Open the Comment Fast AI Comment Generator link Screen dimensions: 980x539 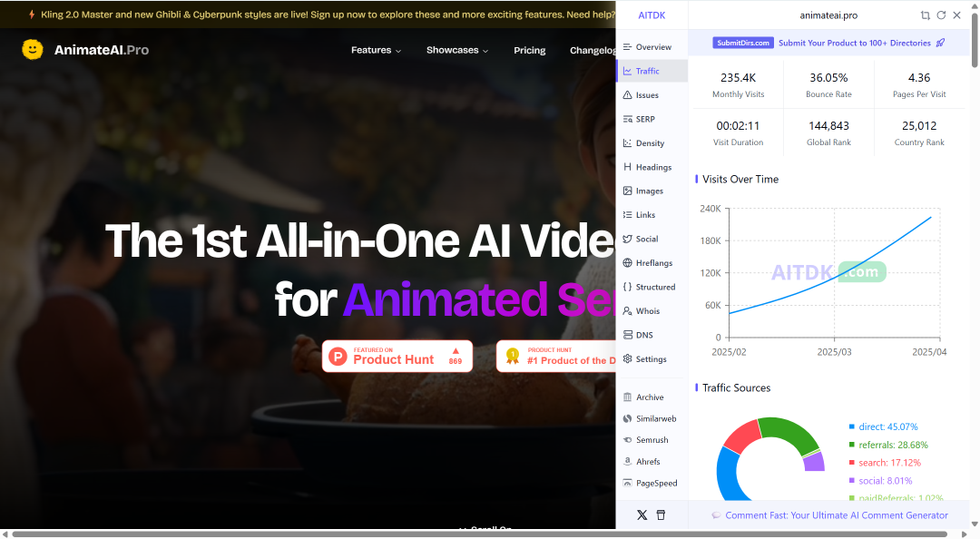pyautogui.click(x=837, y=515)
